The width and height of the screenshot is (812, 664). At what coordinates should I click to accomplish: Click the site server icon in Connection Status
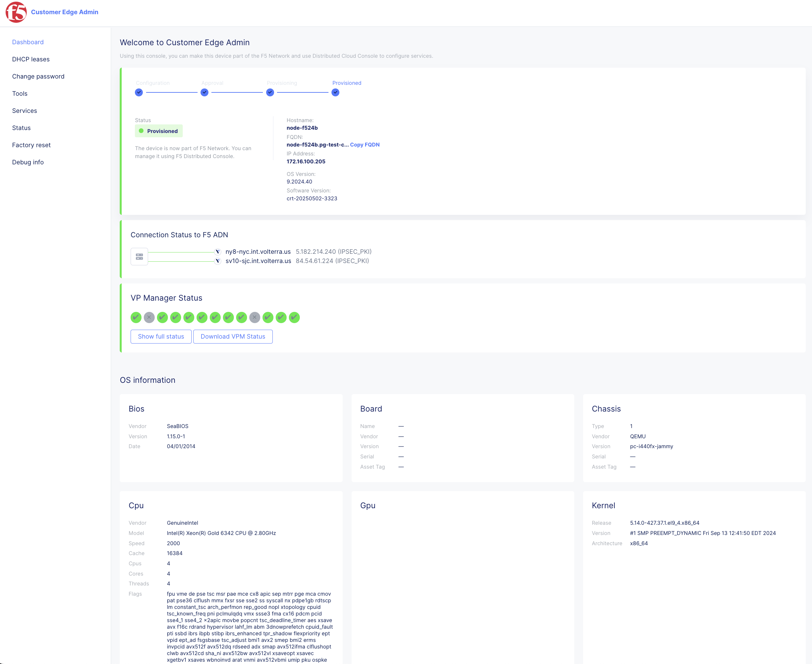[x=139, y=257]
